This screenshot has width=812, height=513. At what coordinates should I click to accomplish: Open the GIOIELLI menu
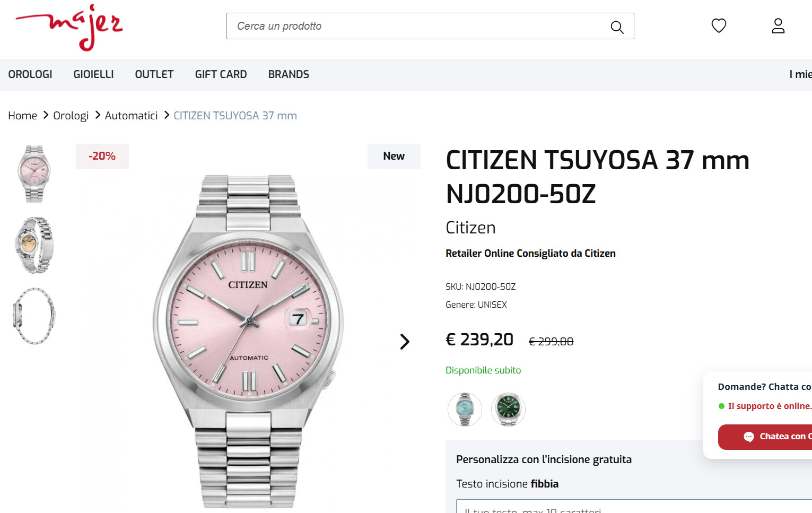pyautogui.click(x=93, y=74)
